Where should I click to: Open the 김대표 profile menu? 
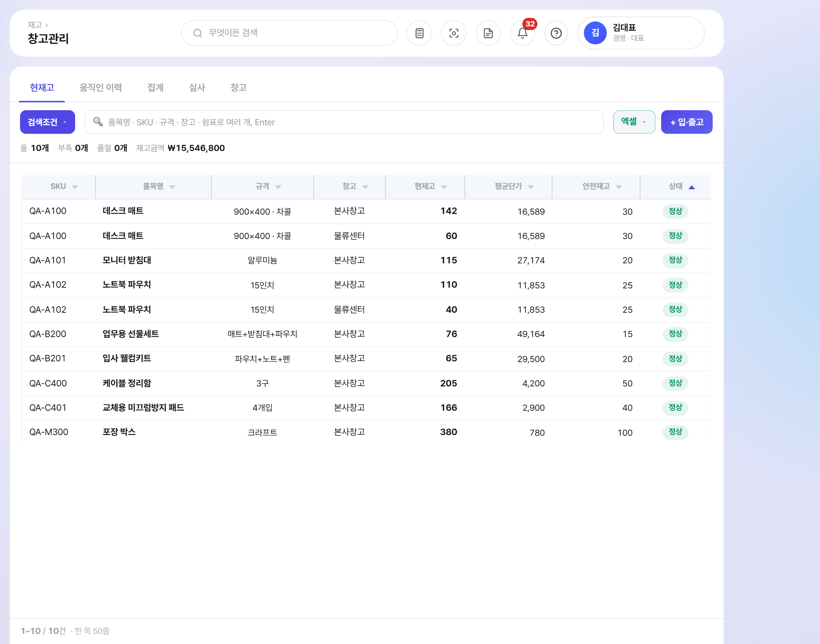click(x=641, y=33)
